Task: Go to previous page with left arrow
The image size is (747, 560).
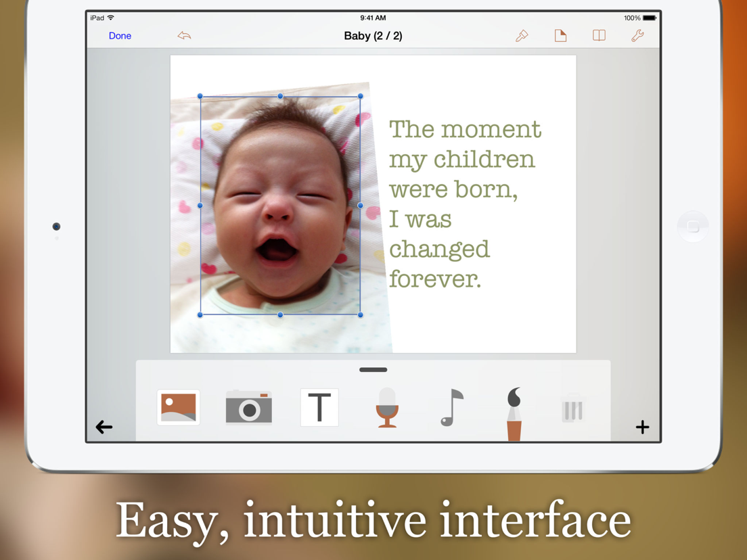Action: [x=104, y=427]
